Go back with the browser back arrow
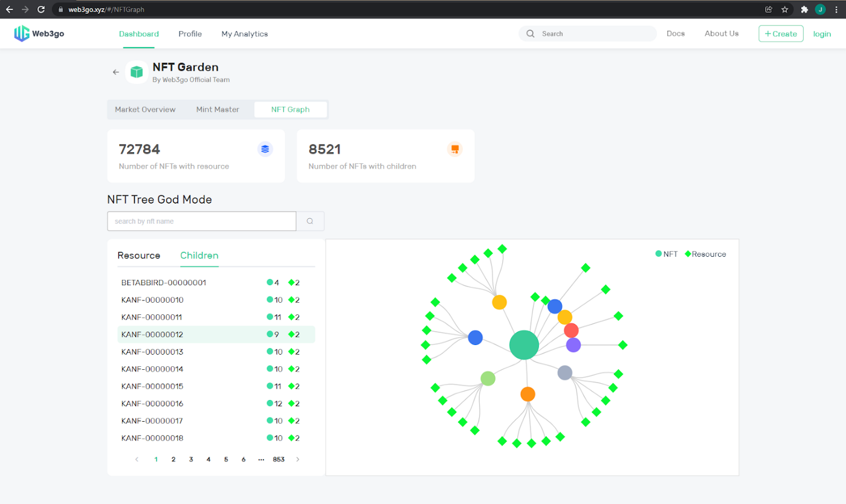 (10, 10)
